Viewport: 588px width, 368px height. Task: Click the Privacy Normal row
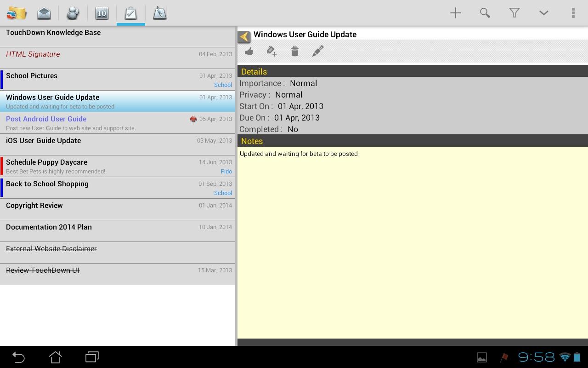pyautogui.click(x=413, y=95)
